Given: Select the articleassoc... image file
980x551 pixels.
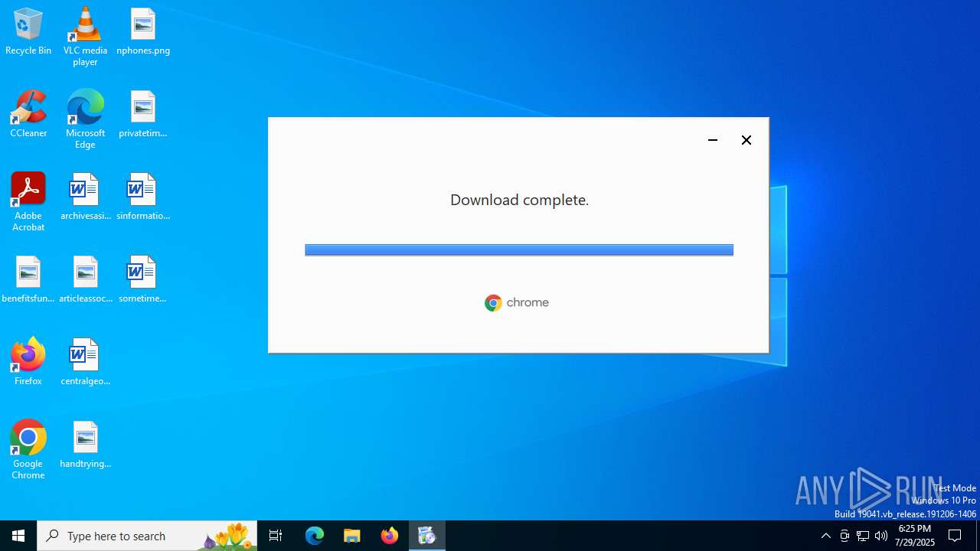Looking at the screenshot, I should pyautogui.click(x=85, y=280).
